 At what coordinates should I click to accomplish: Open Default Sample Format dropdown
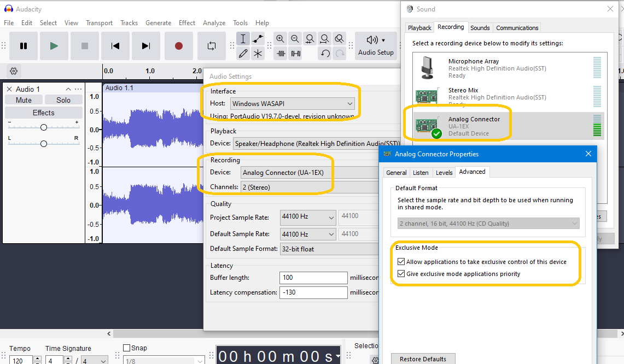click(x=330, y=249)
